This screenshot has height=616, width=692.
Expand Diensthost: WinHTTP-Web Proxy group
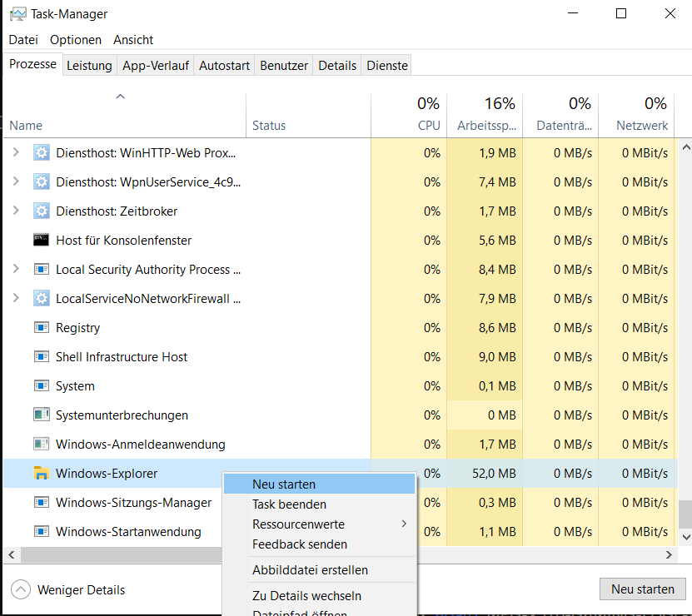(x=16, y=152)
